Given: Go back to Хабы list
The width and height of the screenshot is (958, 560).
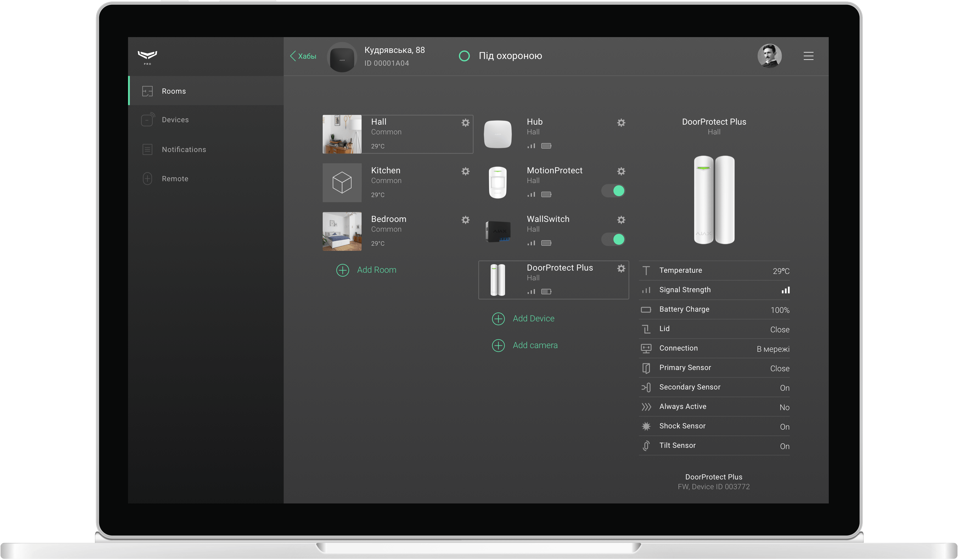Looking at the screenshot, I should click(304, 56).
